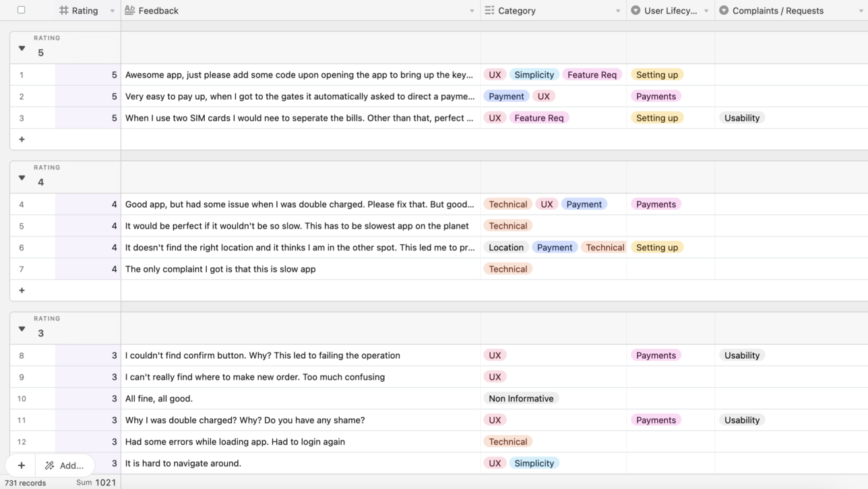The width and height of the screenshot is (868, 489).
Task: Collapse the Rating 5 group
Action: [x=22, y=49]
